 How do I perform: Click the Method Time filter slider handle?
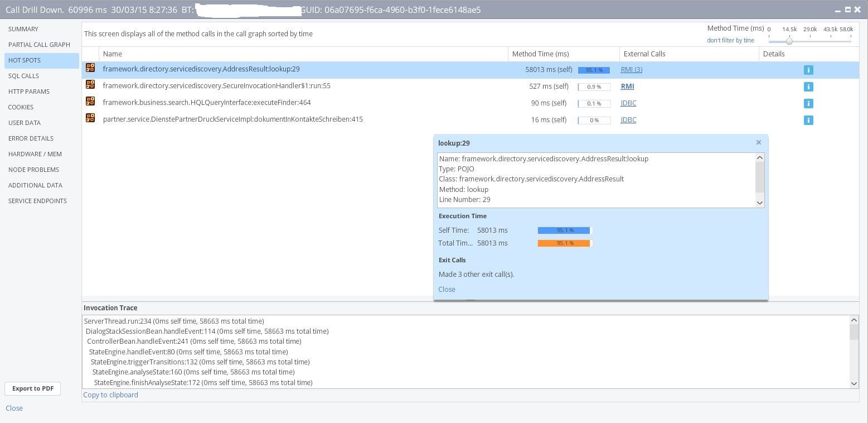tap(789, 41)
